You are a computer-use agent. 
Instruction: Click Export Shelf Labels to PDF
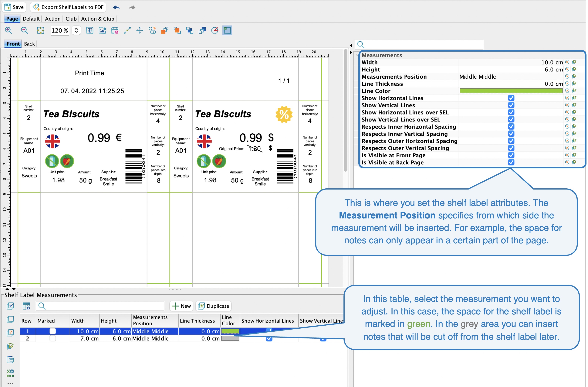click(68, 7)
